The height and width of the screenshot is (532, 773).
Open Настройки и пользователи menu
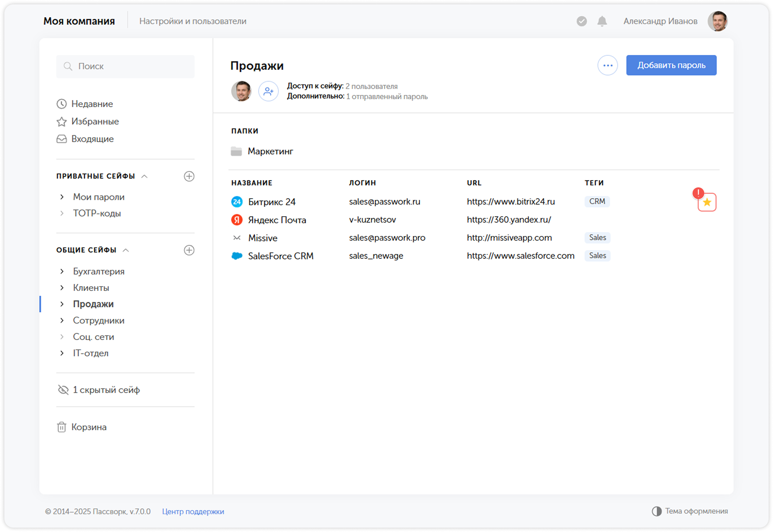193,21
